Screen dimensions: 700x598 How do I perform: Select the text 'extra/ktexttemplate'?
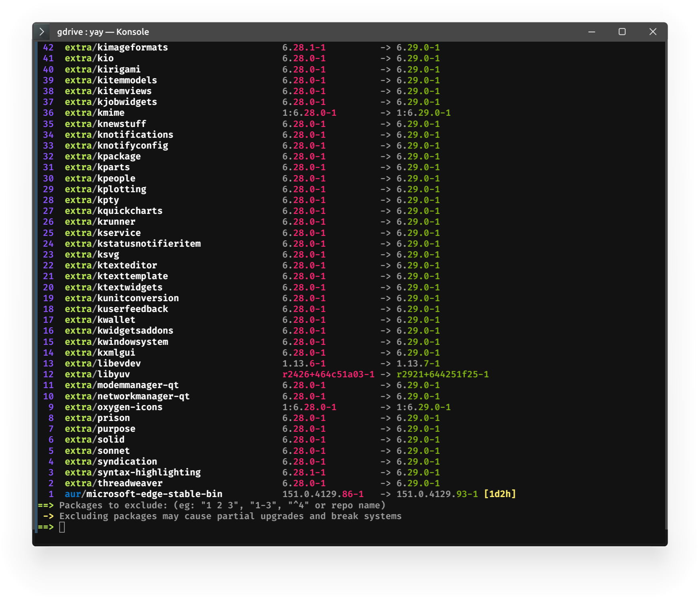pyautogui.click(x=116, y=276)
